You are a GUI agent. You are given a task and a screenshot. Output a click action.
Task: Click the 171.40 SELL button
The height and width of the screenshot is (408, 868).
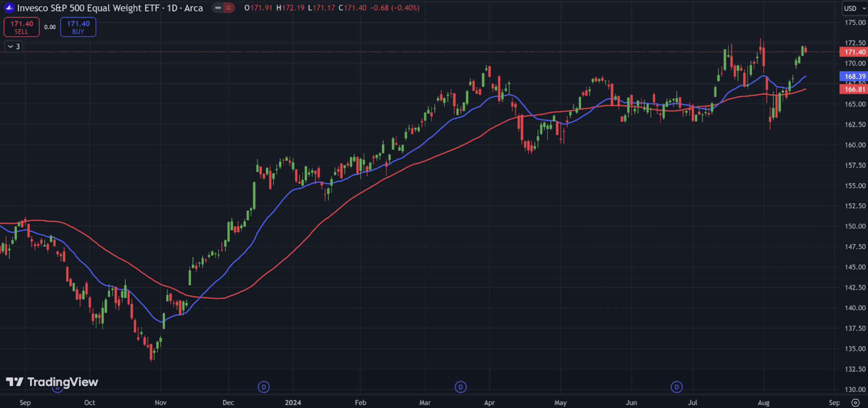point(22,27)
